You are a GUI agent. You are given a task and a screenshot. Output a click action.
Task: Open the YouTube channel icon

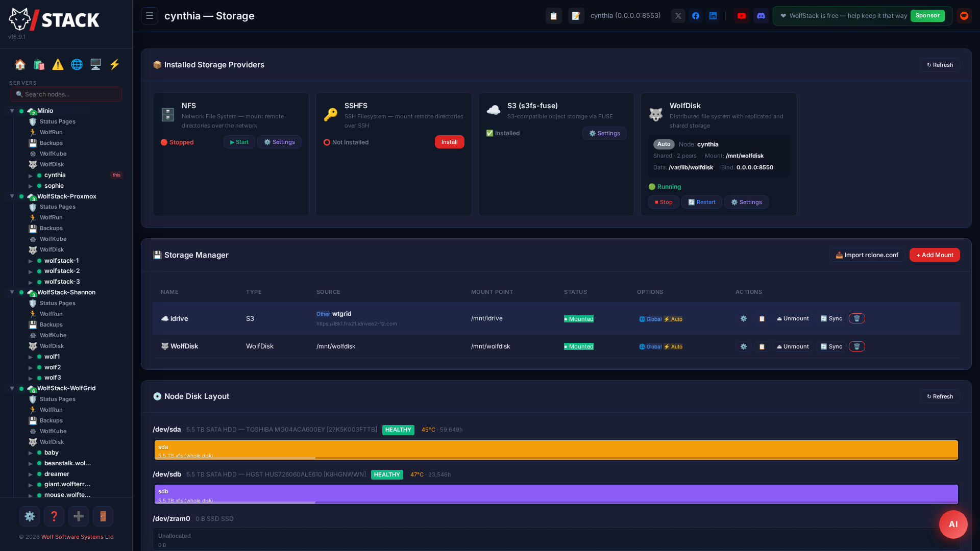pos(742,16)
